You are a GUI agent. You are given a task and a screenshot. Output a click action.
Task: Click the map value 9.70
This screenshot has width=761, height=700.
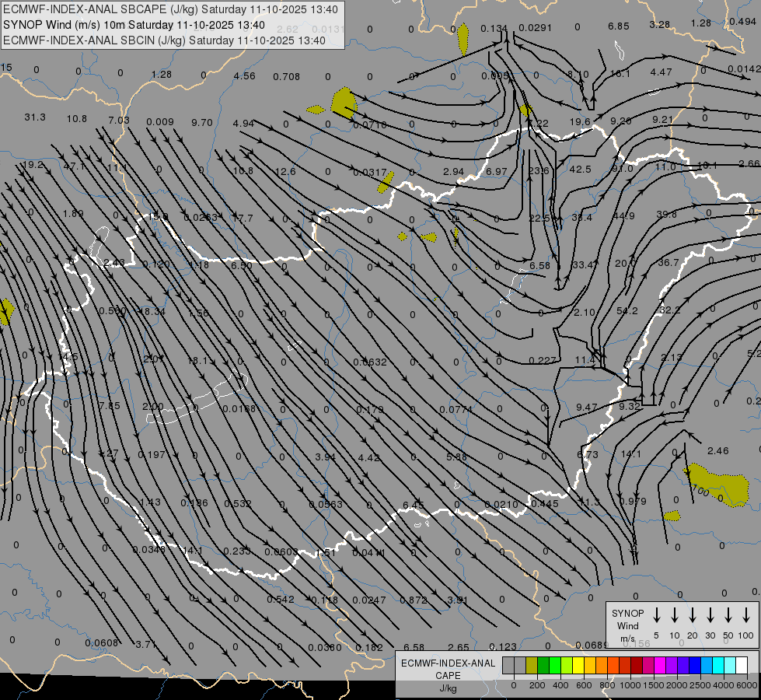(202, 122)
